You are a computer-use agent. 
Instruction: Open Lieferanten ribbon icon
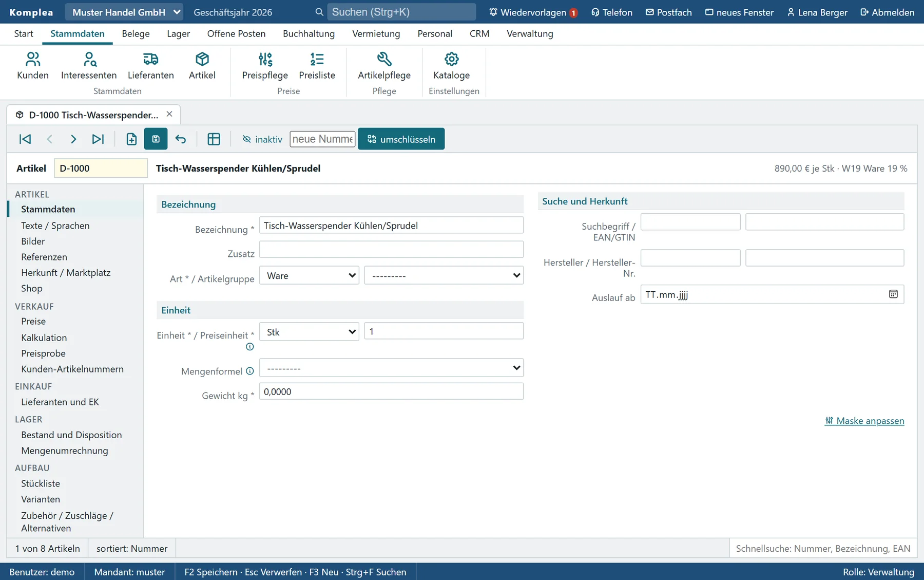(151, 66)
